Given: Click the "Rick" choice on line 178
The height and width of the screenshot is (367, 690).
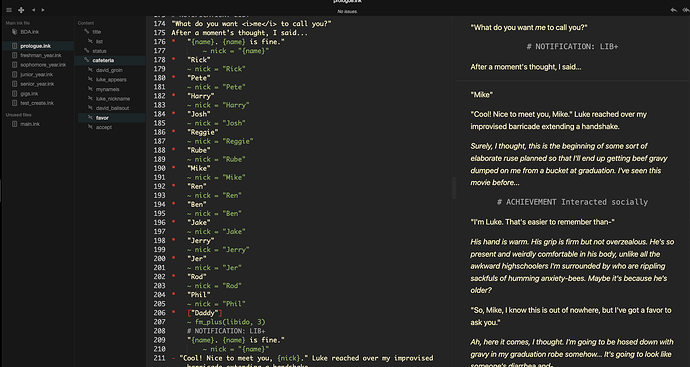Looking at the screenshot, I should coord(198,60).
